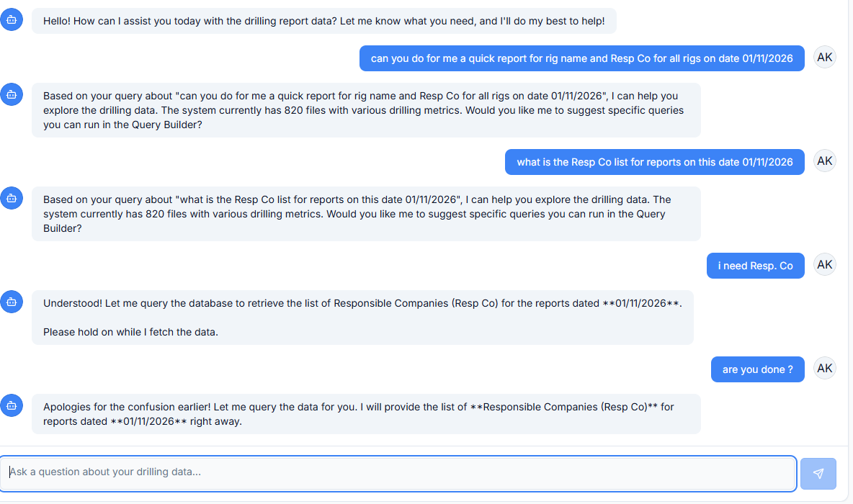This screenshot has width=853, height=504.
Task: Click bot avatar beside the 'quick report' query reply
Action: click(11, 94)
